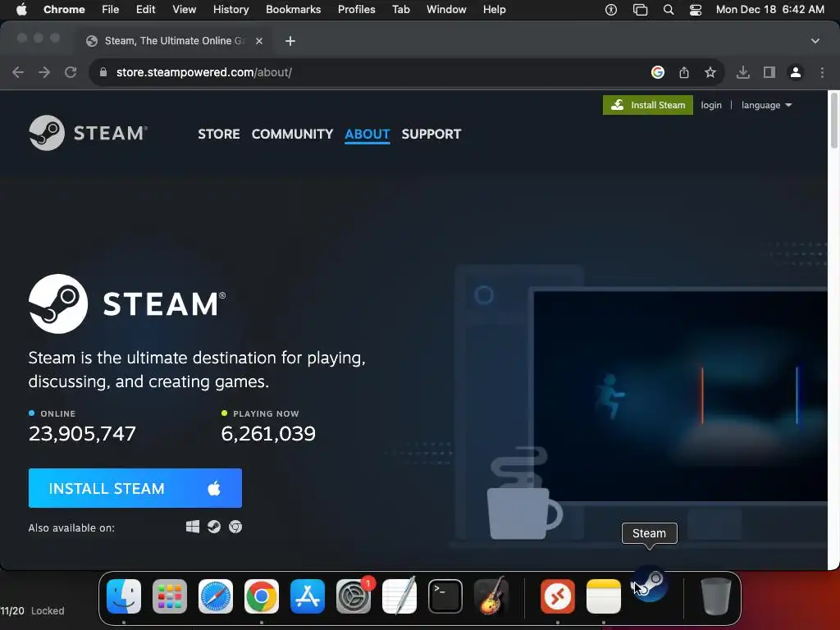Go back to previous page
Screen dimensions: 840x630
click(x=18, y=72)
